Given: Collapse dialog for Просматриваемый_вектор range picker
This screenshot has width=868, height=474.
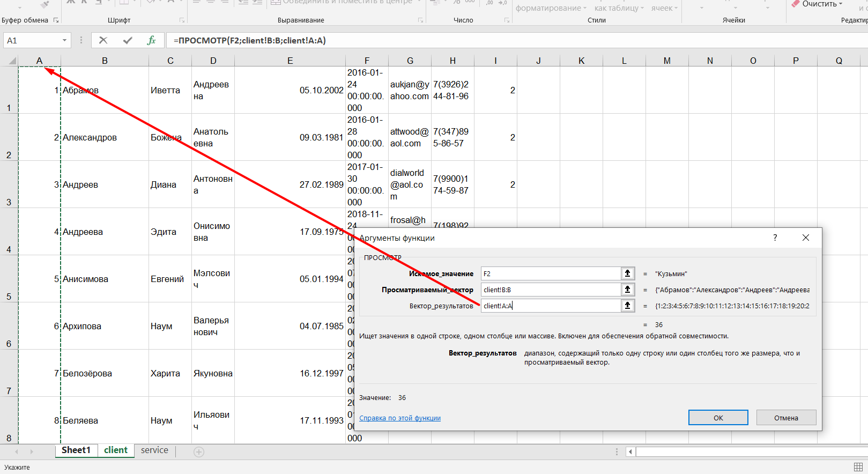Looking at the screenshot, I should 627,290.
